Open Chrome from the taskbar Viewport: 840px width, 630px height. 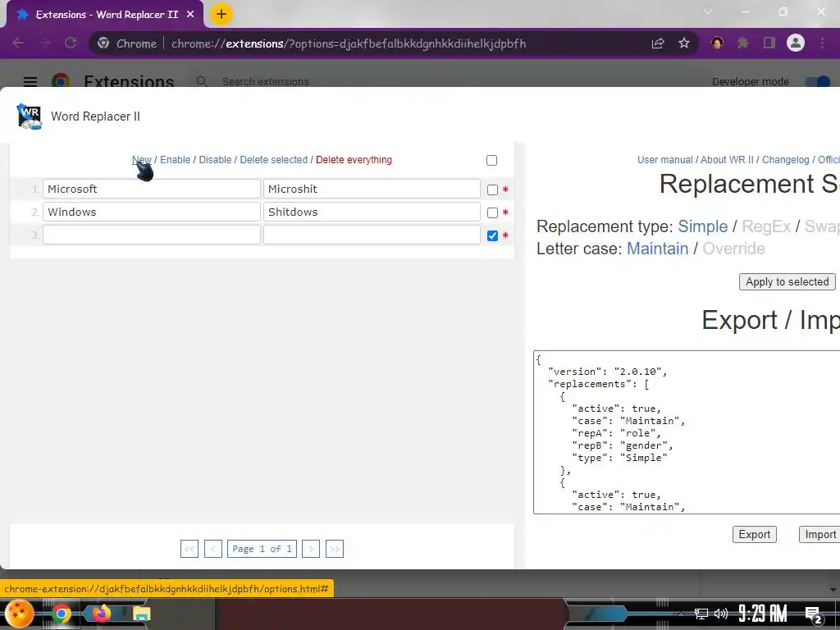click(x=61, y=614)
